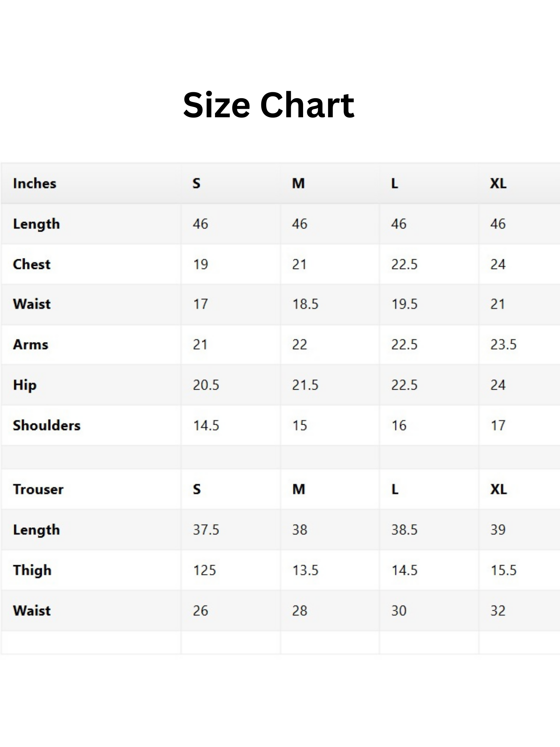560x747 pixels.
Task: Click the Inches header cell
Action: click(35, 183)
